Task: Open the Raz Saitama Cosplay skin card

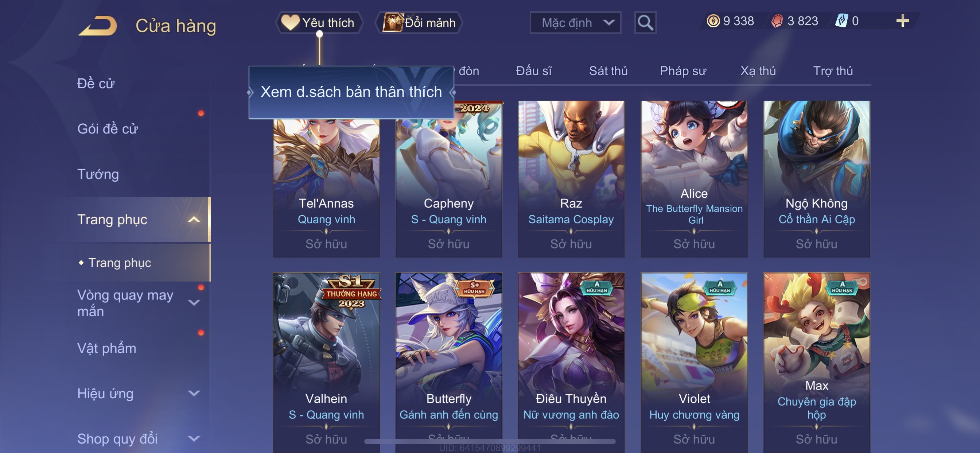Action: (x=571, y=179)
